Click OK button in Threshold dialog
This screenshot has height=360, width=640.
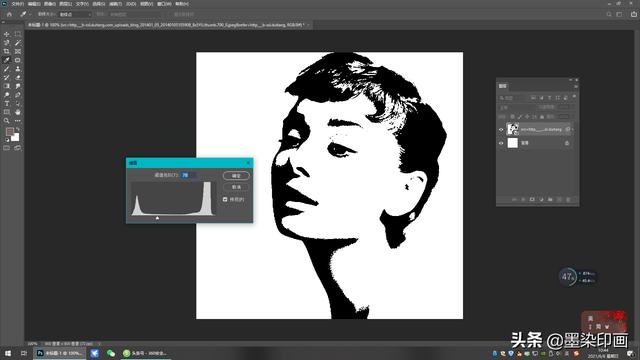pos(236,176)
